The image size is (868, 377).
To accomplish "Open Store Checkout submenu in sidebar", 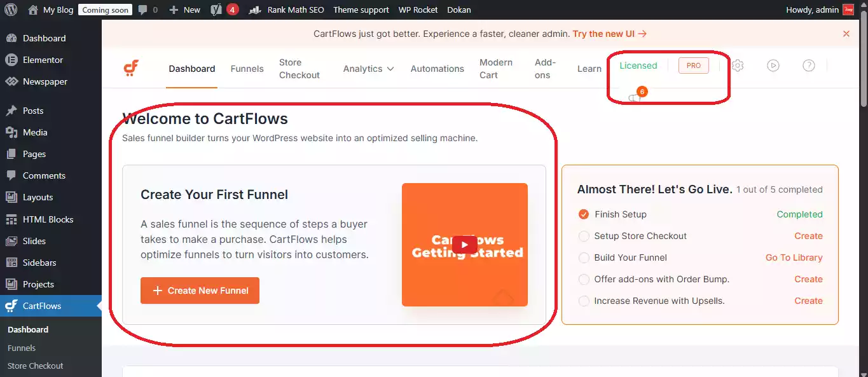I will coord(36,366).
